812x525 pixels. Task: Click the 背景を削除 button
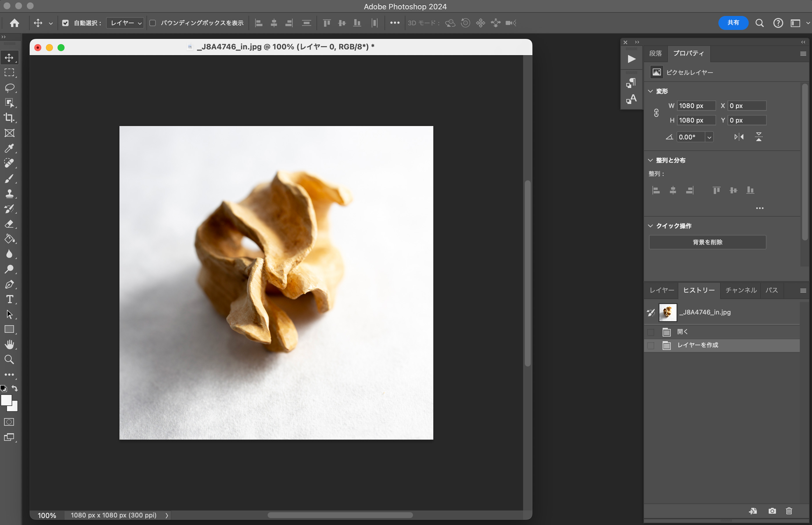click(x=707, y=242)
